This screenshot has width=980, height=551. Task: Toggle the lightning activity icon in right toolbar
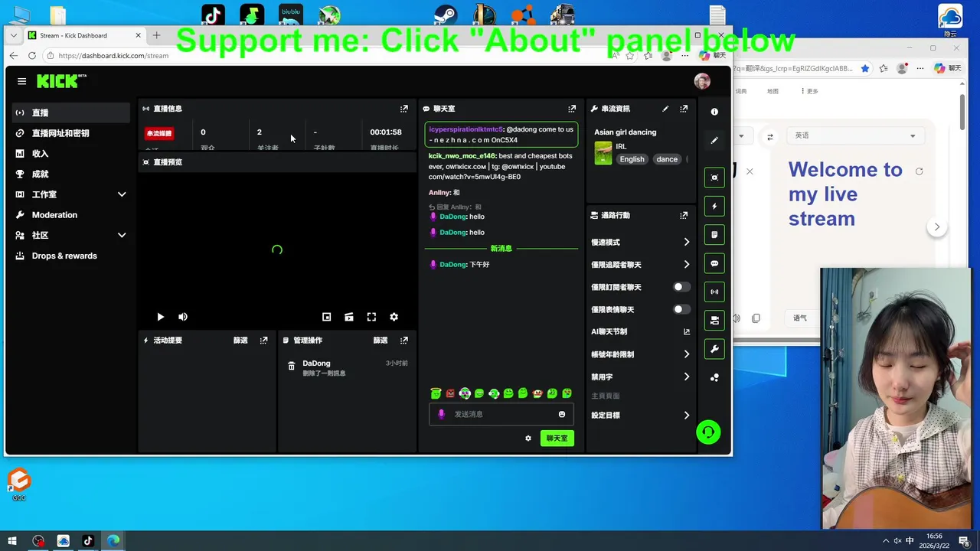(714, 206)
